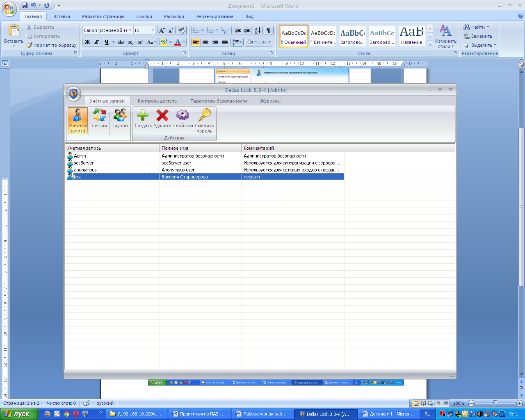This screenshot has width=525, height=420.
Task: Click the zoom slider in Word status bar
Action: click(x=495, y=403)
